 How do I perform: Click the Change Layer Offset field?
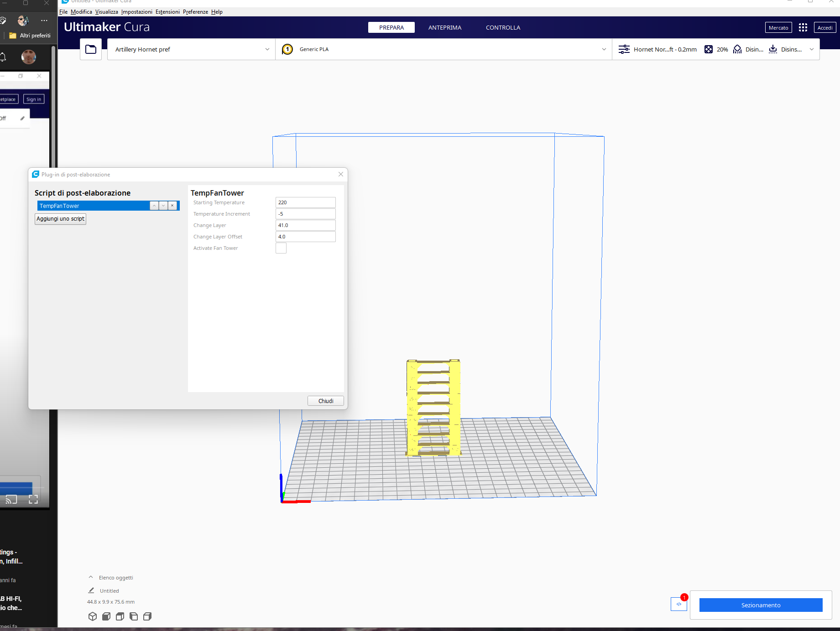306,237
